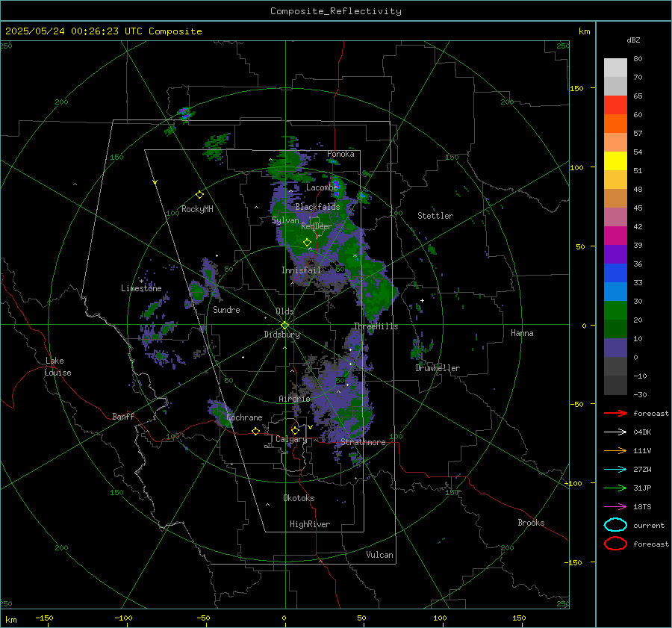This screenshot has width=672, height=628.
Task: Select the 51 dBZ yellow color swatch
Action: pyautogui.click(x=615, y=161)
